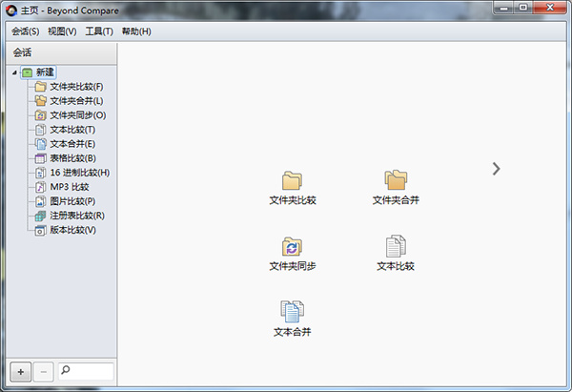This screenshot has width=572, height=392.
Task: Click the document icon beside 文本比较(T)
Action: point(40,130)
